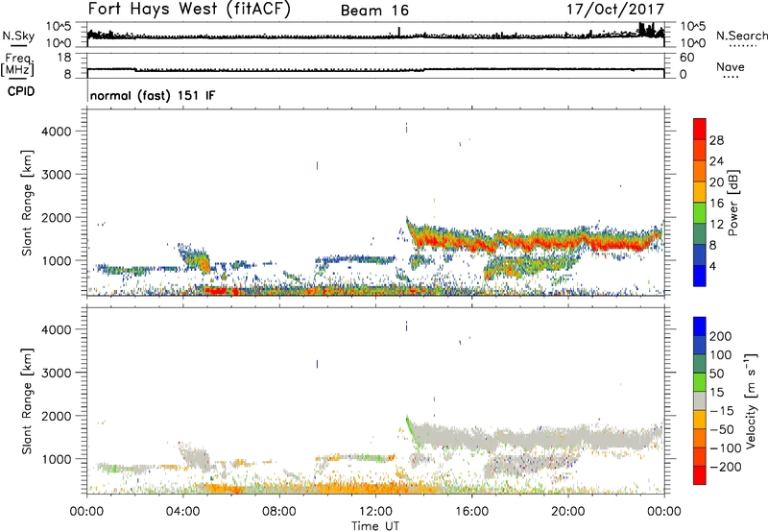Image resolution: width=768 pixels, height=532 pixels.
Task: Pick the red top segment of Power colorbar
Action: [x=700, y=130]
